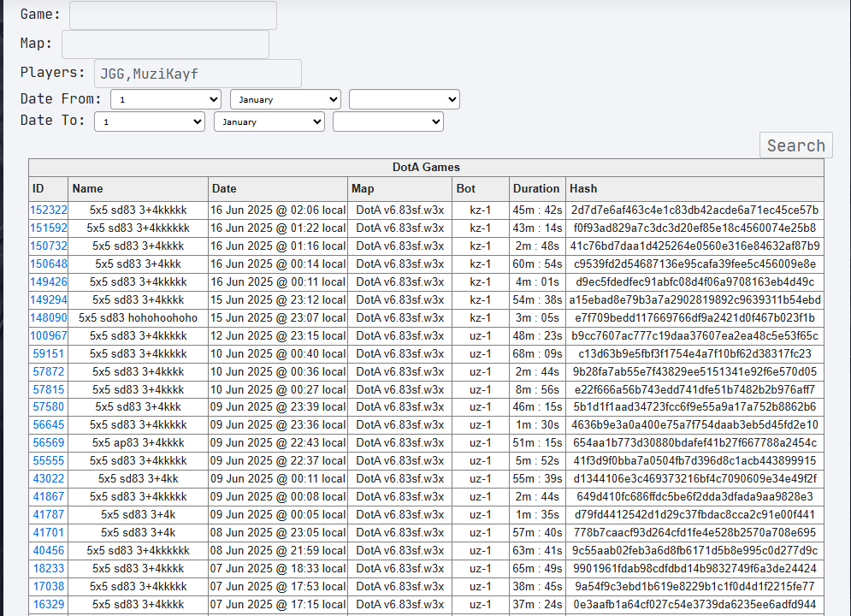This screenshot has height=616, width=851.
Task: Click the Name column header
Action: click(138, 188)
